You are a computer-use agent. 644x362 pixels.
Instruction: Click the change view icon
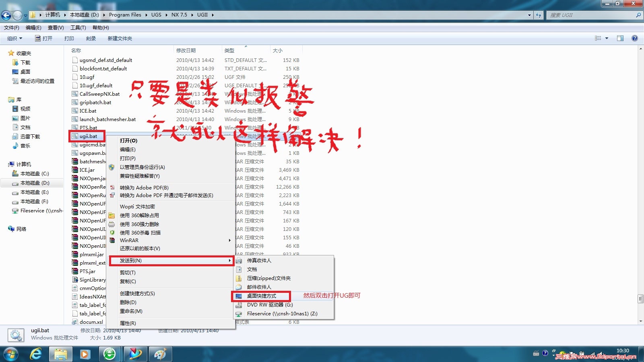pos(598,38)
